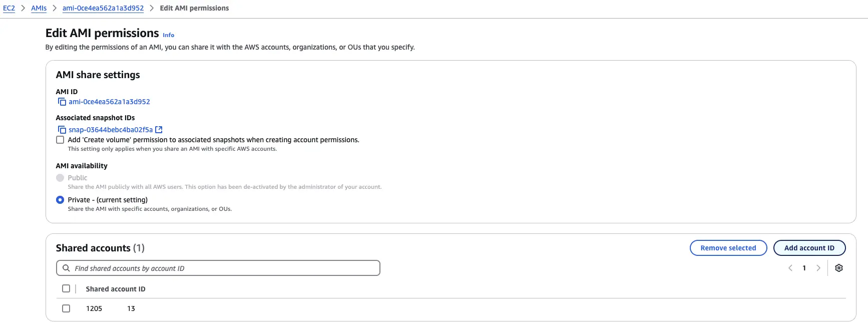868x328 pixels.
Task: Open snapshot in new tab via external-link icon
Action: tap(159, 130)
